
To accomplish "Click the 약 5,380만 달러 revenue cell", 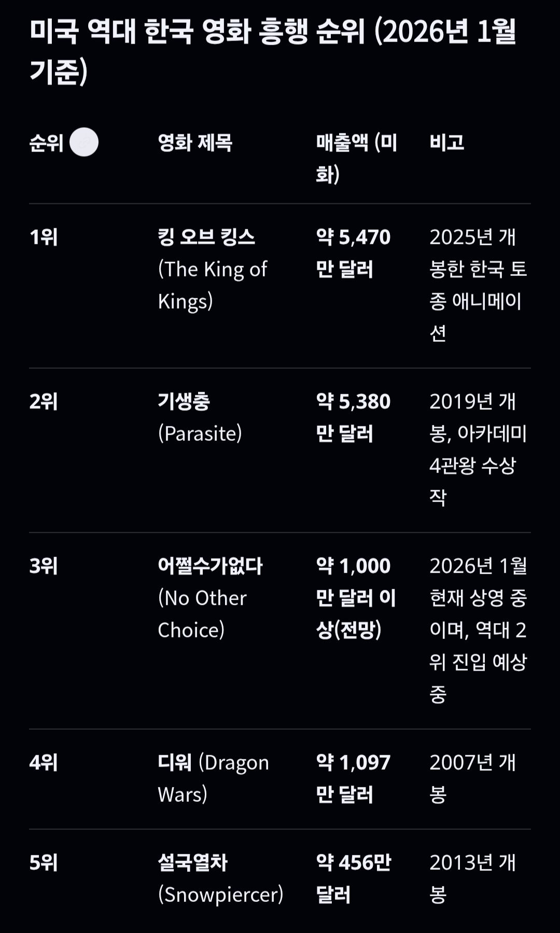I will [353, 417].
